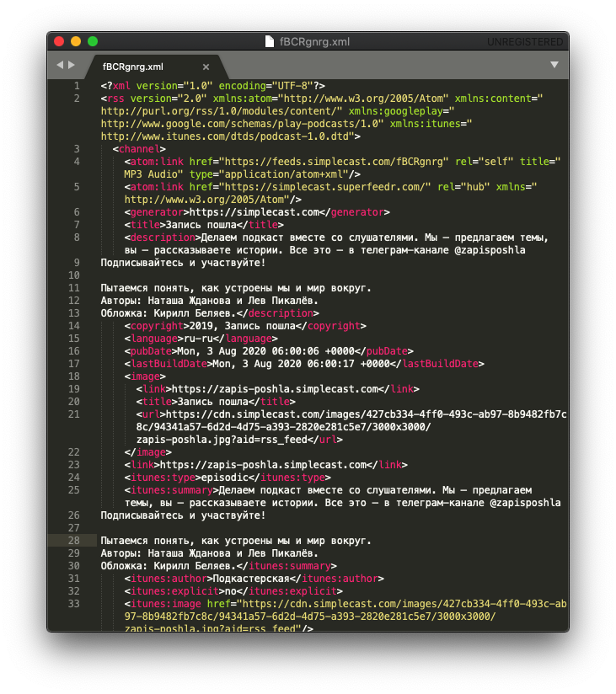Image resolution: width=616 pixels, height=694 pixels.
Task: Click the image title on line 20
Action: pyautogui.click(x=213, y=402)
